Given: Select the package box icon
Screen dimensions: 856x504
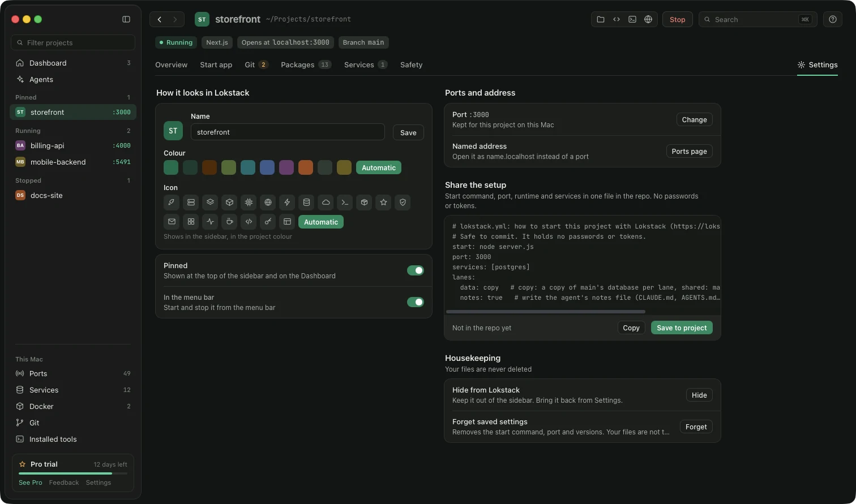Looking at the screenshot, I should click(x=364, y=203).
